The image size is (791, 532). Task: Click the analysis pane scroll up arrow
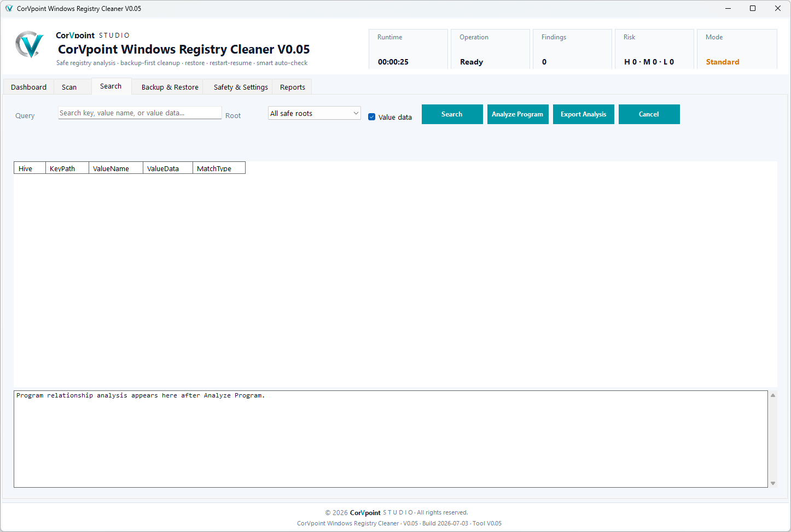coord(773,395)
